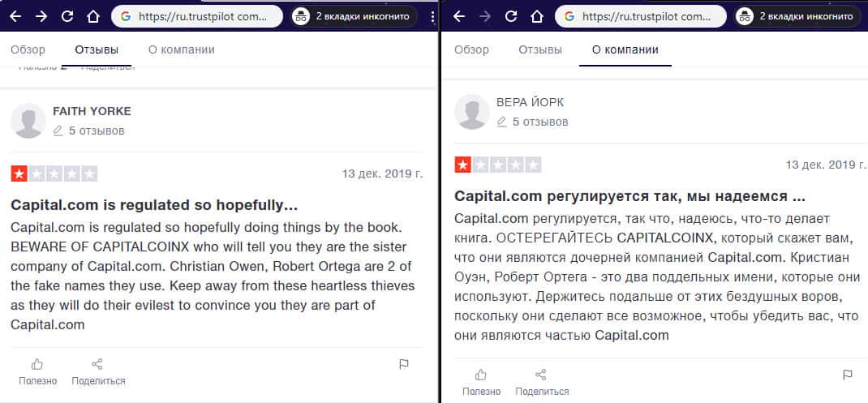
Task: Click home icon in right browser window
Action: [x=536, y=16]
